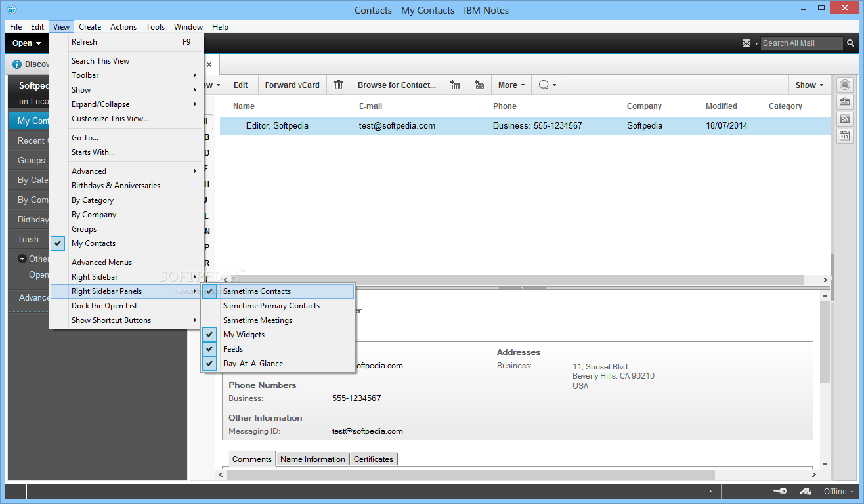Open Feeds RSS sidebar icon
Screen dimensions: 864x504
pos(844,119)
